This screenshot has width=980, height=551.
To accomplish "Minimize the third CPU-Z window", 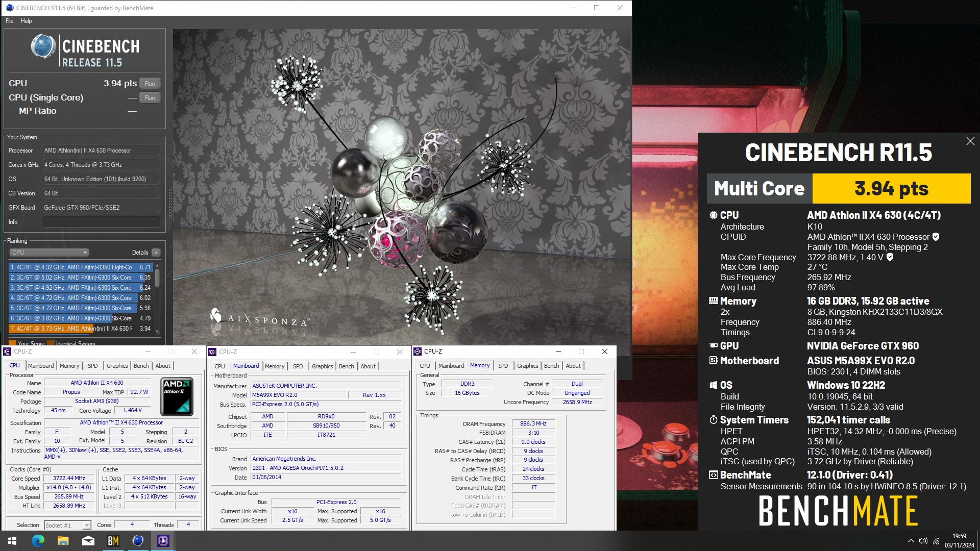I will pyautogui.click(x=558, y=352).
